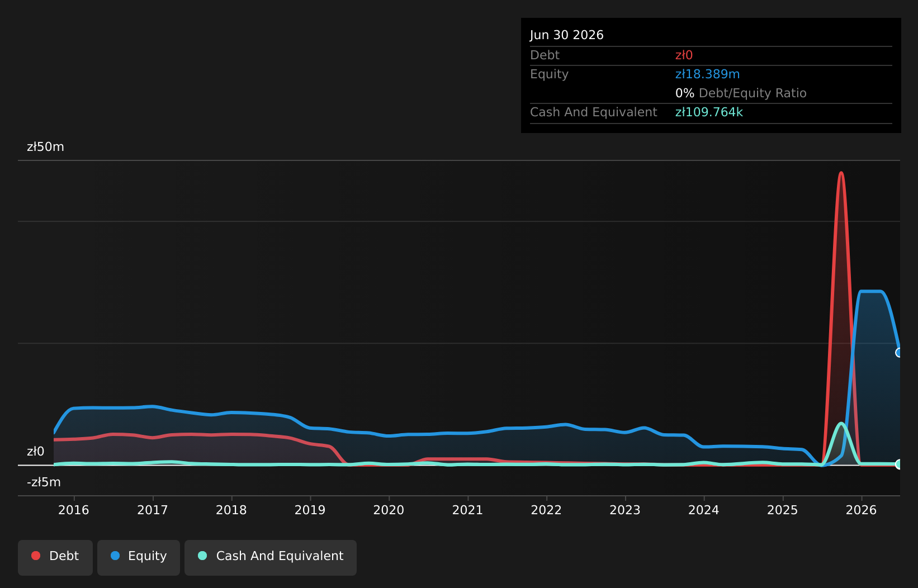Click the 2017 x-axis label
Viewport: 918px width, 588px height.
click(x=153, y=510)
